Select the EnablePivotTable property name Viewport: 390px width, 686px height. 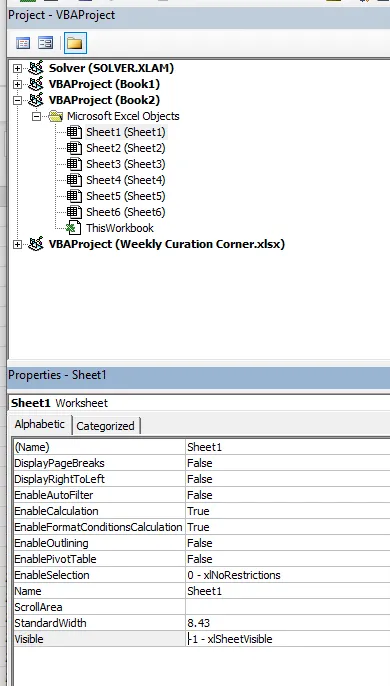pyautogui.click(x=99, y=559)
